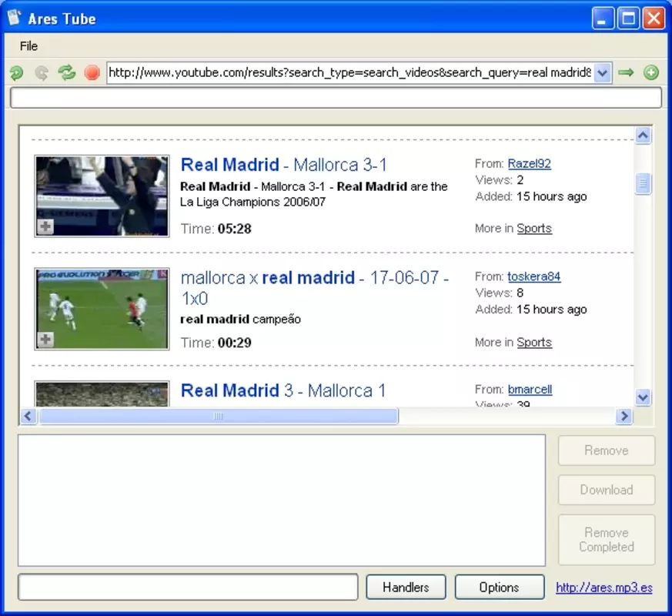Click the vertical scrollbar down arrow

pyautogui.click(x=643, y=397)
